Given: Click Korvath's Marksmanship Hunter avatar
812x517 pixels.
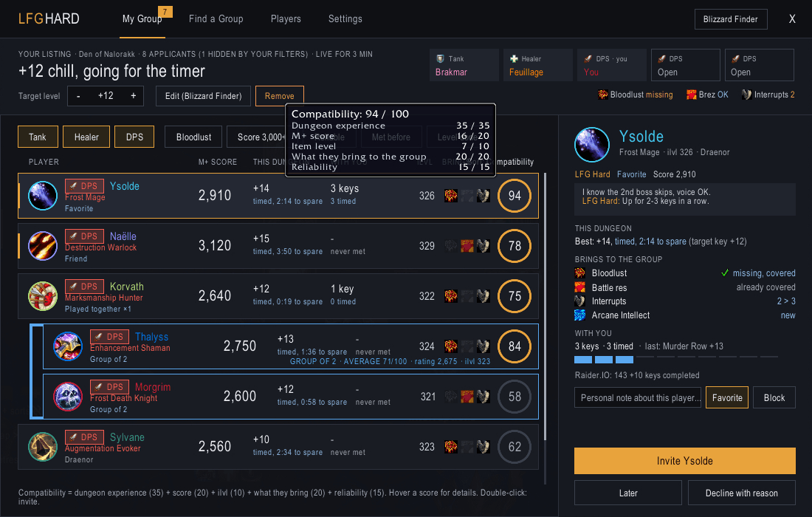Looking at the screenshot, I should 43,296.
